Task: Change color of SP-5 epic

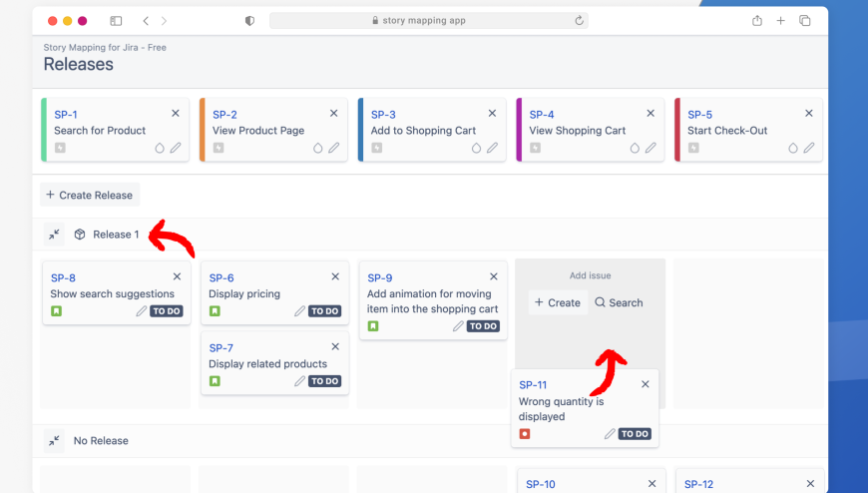Action: (x=793, y=148)
